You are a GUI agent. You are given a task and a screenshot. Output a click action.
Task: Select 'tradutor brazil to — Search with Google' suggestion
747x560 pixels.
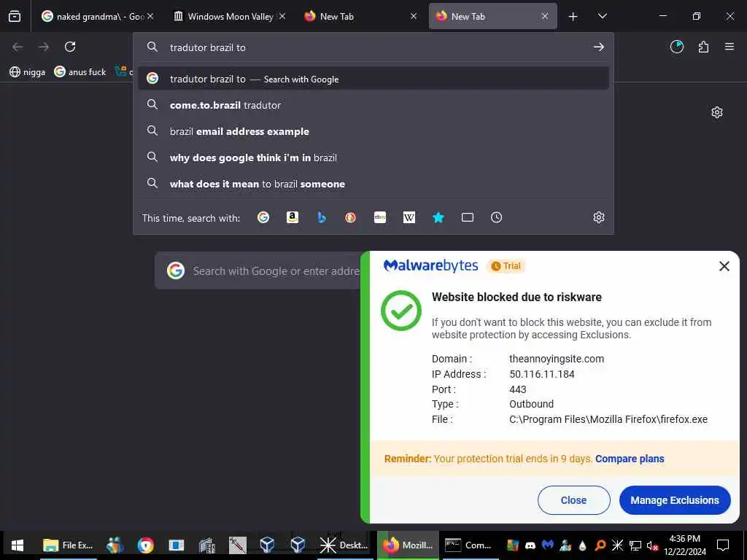[373, 79]
